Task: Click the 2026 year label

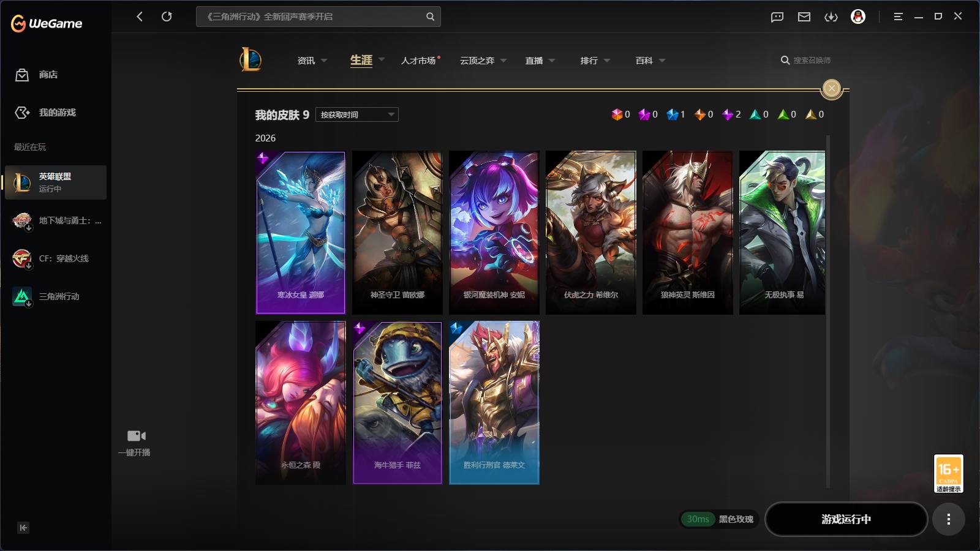Action: (265, 138)
